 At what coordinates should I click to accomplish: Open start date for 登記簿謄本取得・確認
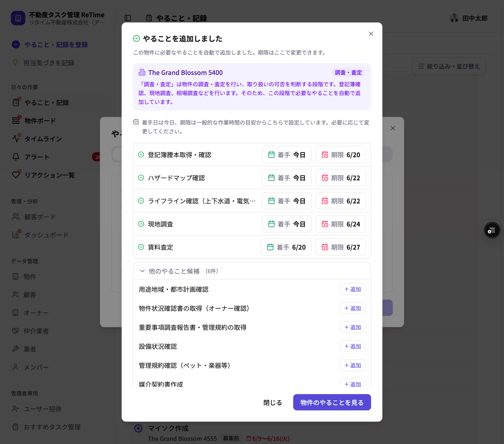pos(286,155)
